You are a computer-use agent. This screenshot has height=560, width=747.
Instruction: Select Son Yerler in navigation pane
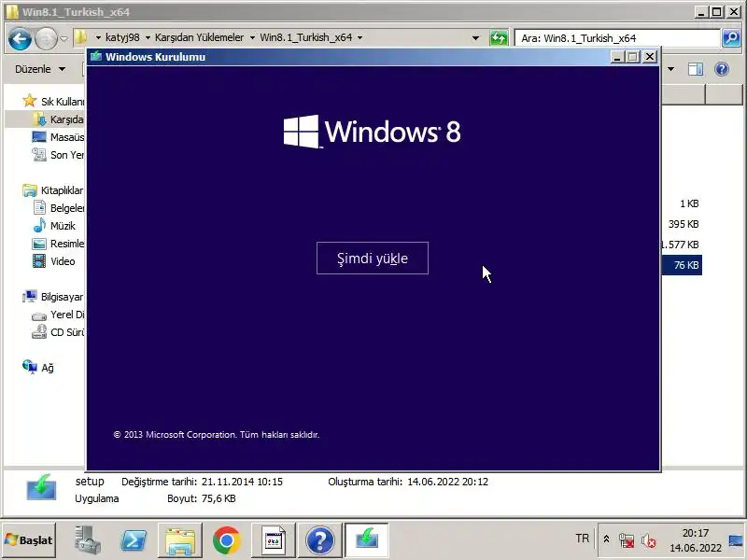59,155
